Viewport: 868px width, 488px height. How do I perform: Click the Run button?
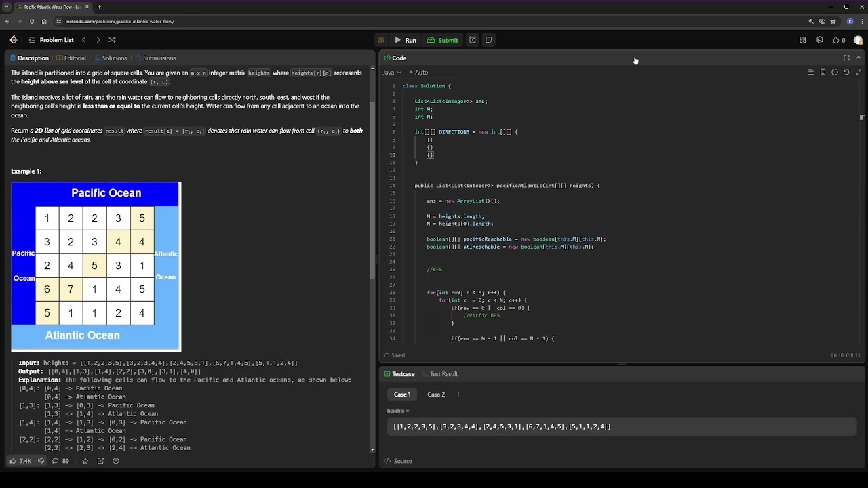coord(406,40)
